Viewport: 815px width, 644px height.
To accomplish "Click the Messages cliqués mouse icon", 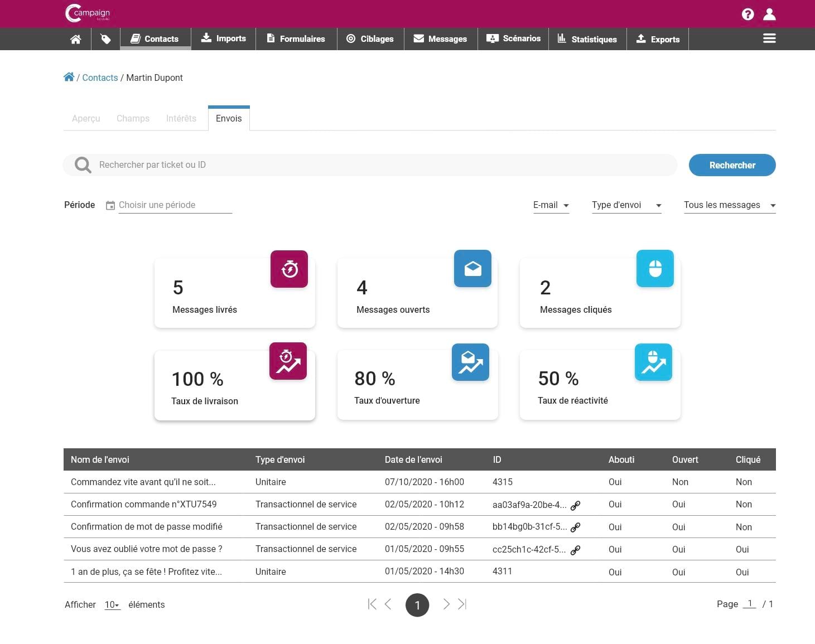I will click(x=655, y=268).
